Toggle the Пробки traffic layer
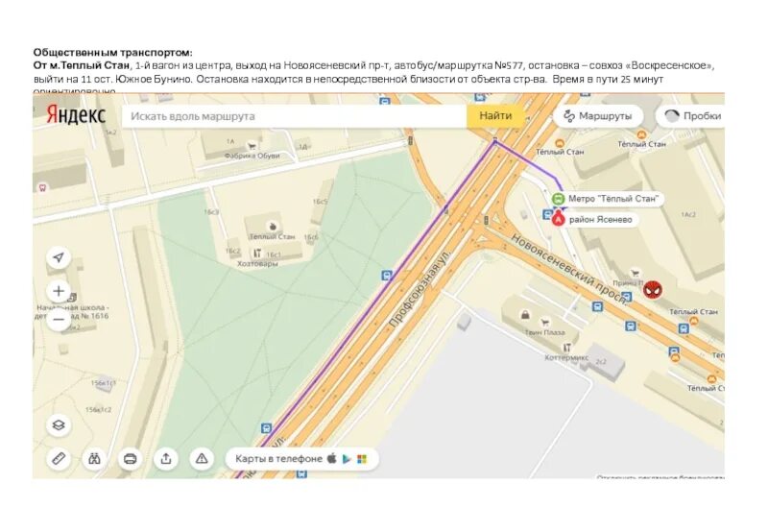Viewport: 768px width, 532px height. tap(691, 116)
